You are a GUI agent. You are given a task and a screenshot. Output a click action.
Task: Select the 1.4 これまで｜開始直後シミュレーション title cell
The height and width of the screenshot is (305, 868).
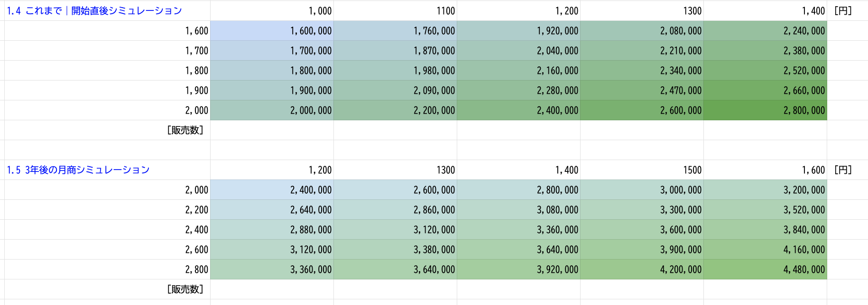[x=94, y=11]
